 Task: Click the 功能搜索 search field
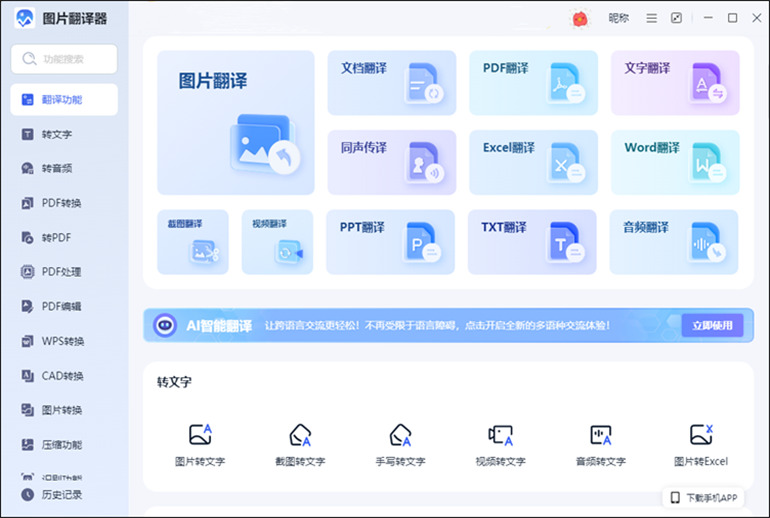pos(64,59)
